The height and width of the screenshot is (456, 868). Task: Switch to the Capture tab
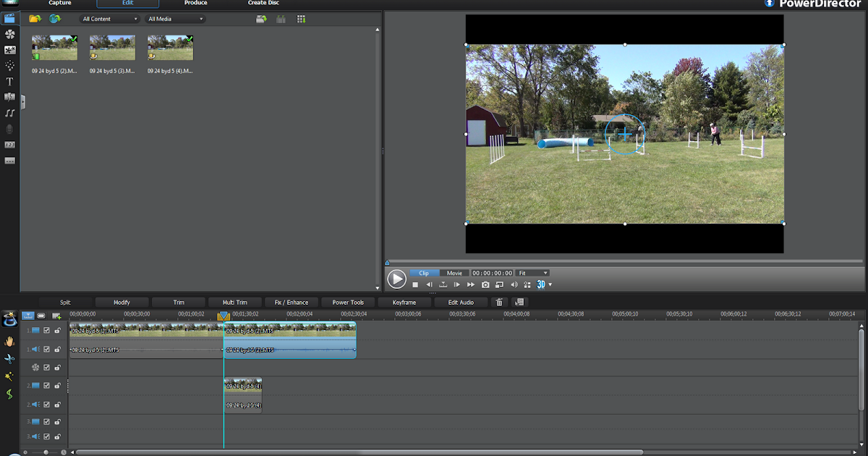[x=60, y=3]
